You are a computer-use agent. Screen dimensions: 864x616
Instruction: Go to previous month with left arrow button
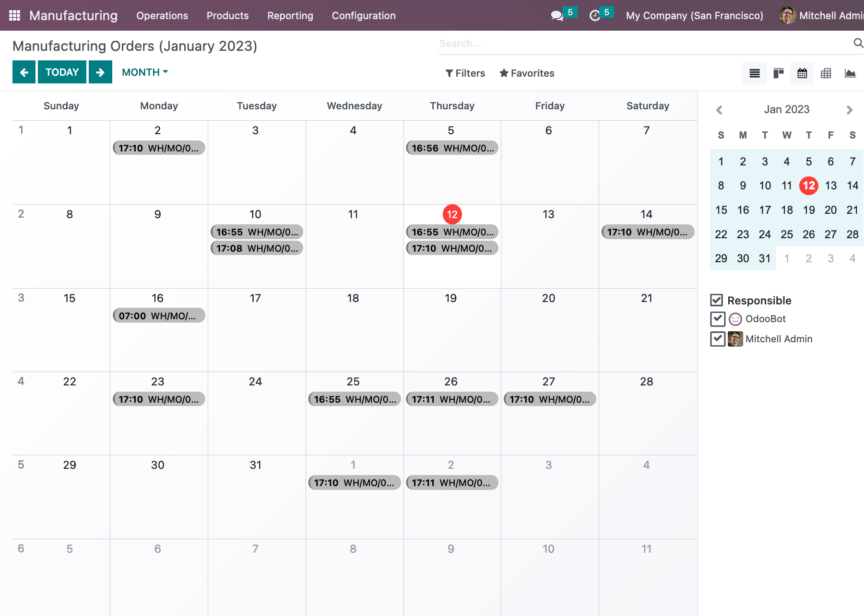pyautogui.click(x=24, y=72)
